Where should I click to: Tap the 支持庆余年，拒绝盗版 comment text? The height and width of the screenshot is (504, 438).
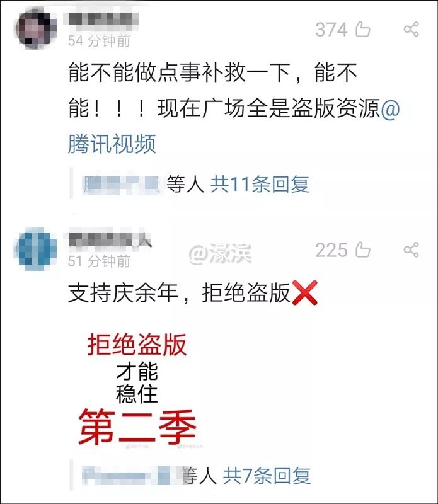point(180,293)
